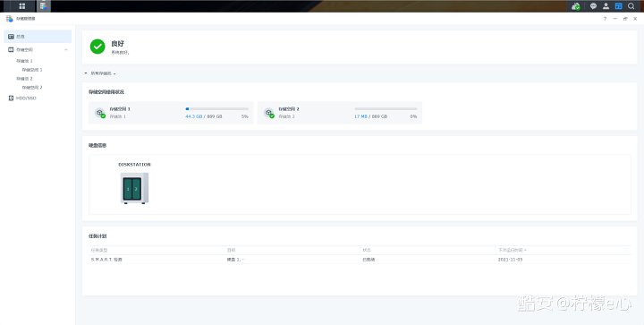Screen dimensions: 644x325
Task: Click the 存储空间 1 usage progress bar
Action: (x=216, y=109)
